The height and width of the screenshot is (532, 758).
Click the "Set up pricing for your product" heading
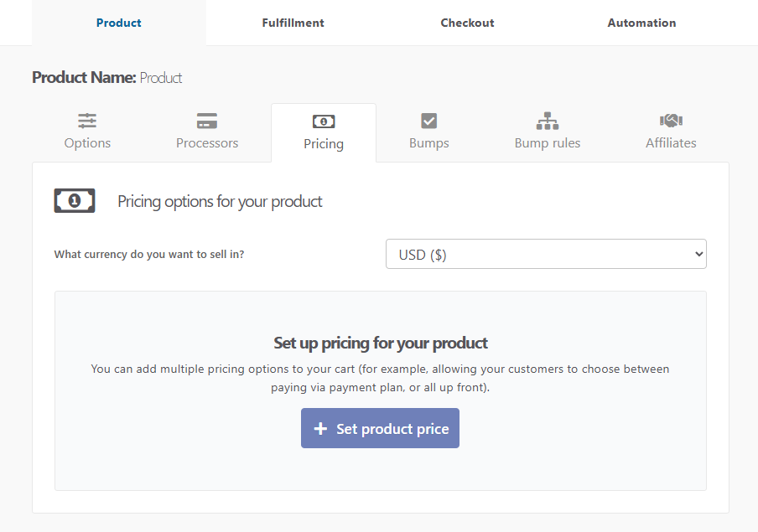pyautogui.click(x=381, y=343)
